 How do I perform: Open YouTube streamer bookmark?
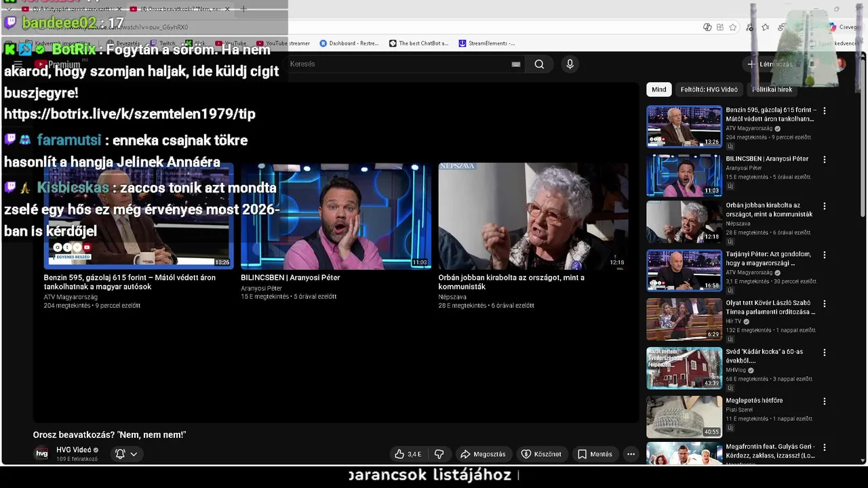click(x=283, y=43)
